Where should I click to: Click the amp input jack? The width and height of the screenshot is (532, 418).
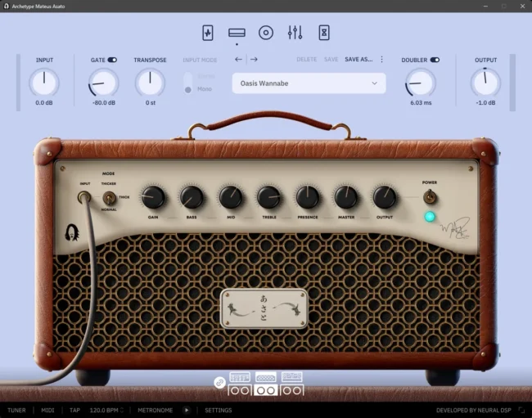point(84,196)
